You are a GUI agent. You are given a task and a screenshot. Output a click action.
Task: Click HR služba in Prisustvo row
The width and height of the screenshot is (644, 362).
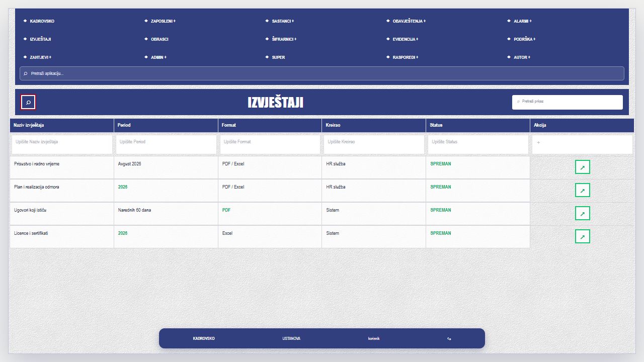(336, 164)
